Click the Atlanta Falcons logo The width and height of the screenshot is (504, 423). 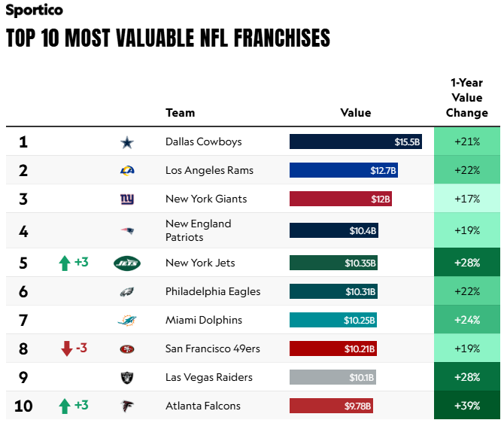coord(127,406)
